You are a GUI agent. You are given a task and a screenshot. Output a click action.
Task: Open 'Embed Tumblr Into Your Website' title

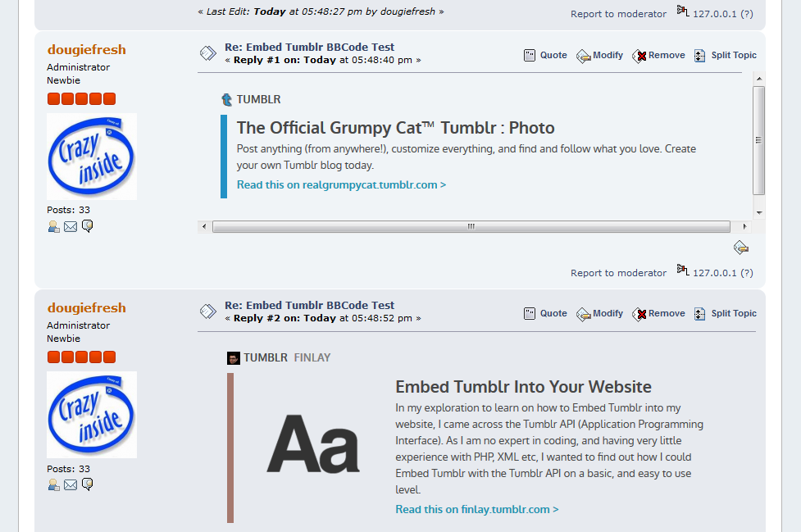(x=523, y=387)
